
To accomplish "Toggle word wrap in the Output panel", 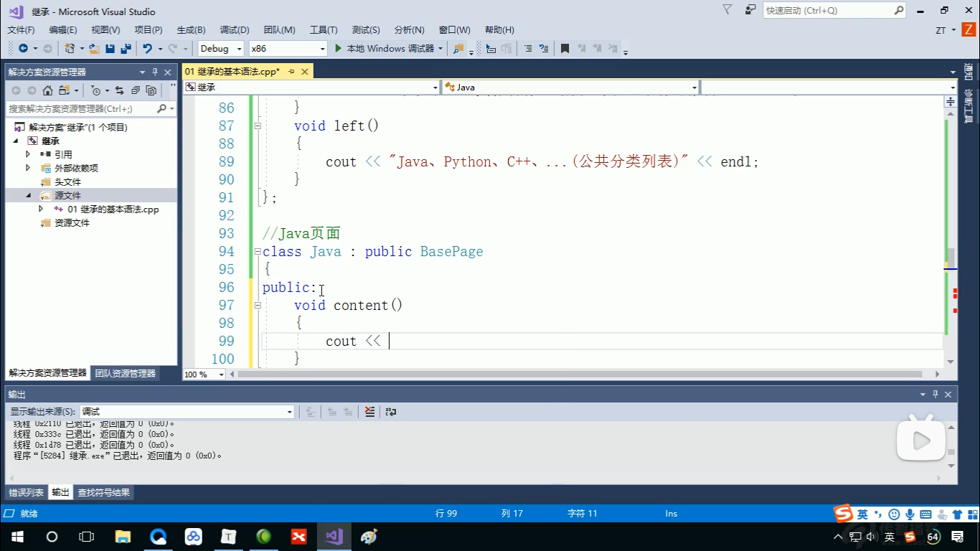I will (391, 412).
